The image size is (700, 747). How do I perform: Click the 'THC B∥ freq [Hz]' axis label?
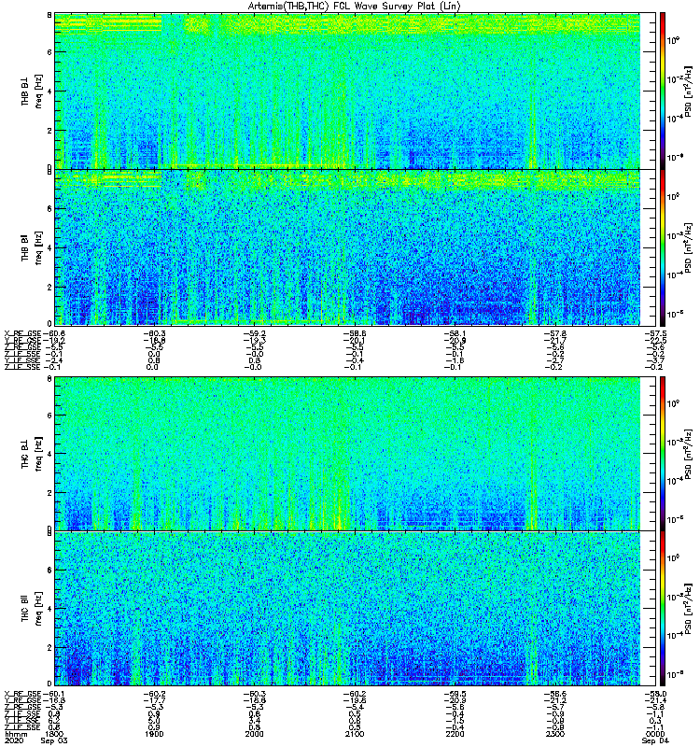point(32,609)
